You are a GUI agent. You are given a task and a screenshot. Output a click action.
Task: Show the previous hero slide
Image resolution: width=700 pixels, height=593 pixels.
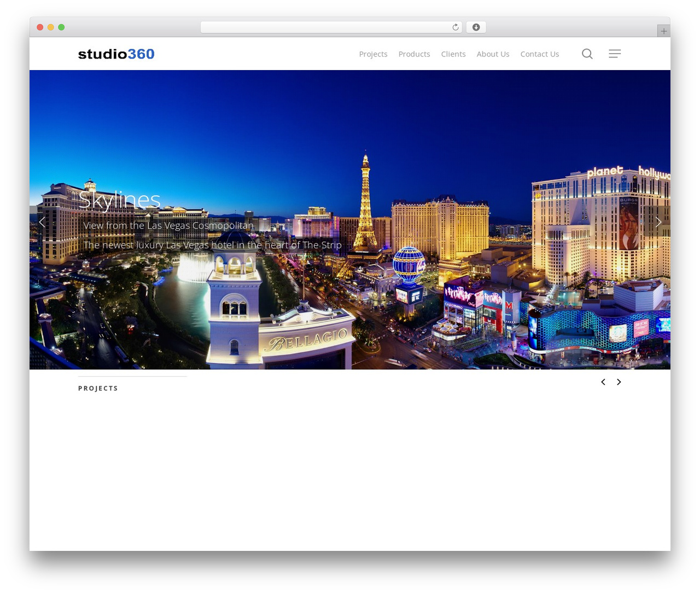click(43, 222)
